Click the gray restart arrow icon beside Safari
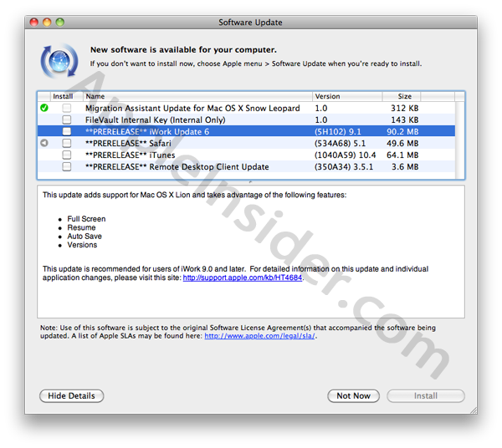Viewport: 502px width, 448px height. tap(44, 143)
